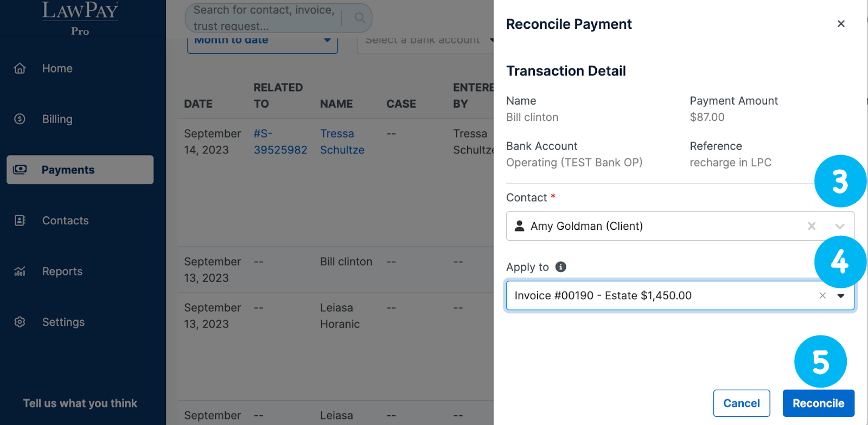Open the Month to date filter
This screenshot has width=868, height=425.
point(263,41)
